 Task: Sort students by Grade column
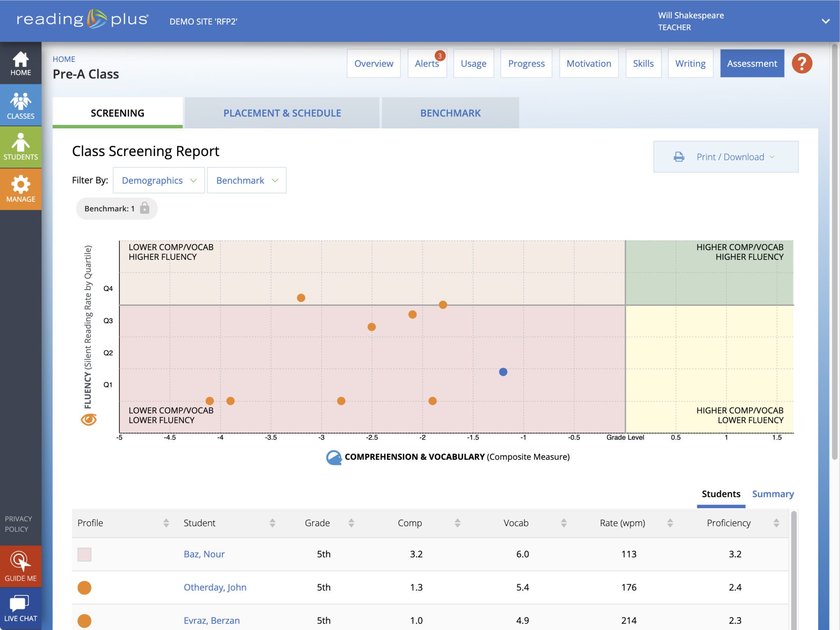click(x=351, y=523)
